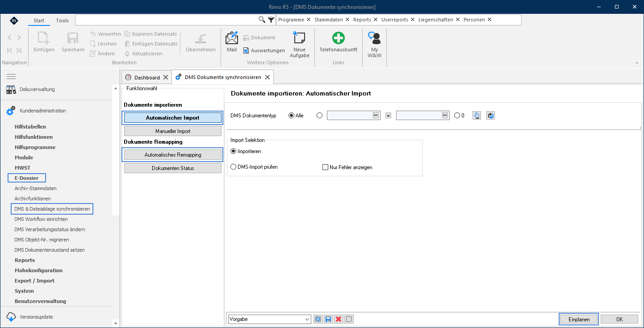The width and height of the screenshot is (644, 328).
Task: Select the Importieren radio button
Action: point(233,151)
